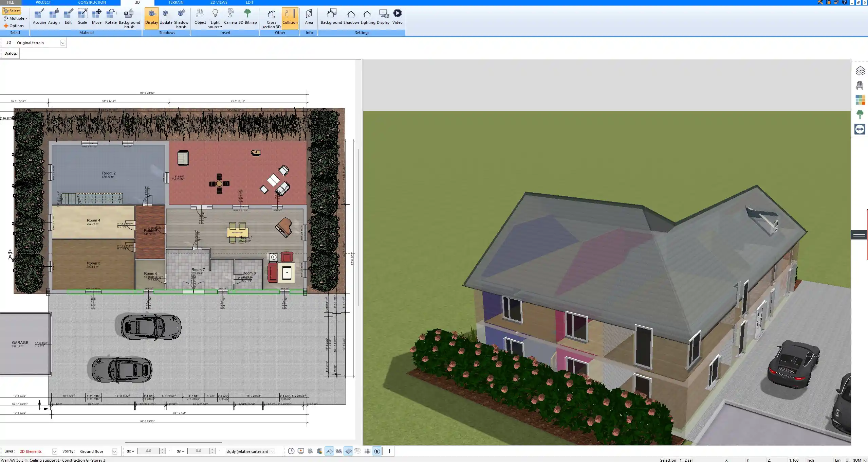Click the dx value input field
The image size is (868, 462).
tap(148, 451)
